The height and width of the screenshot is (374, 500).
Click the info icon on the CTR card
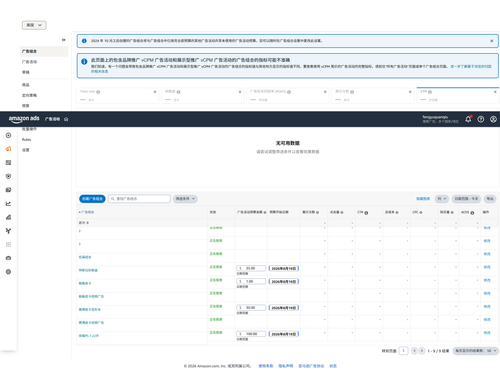tap(430, 92)
